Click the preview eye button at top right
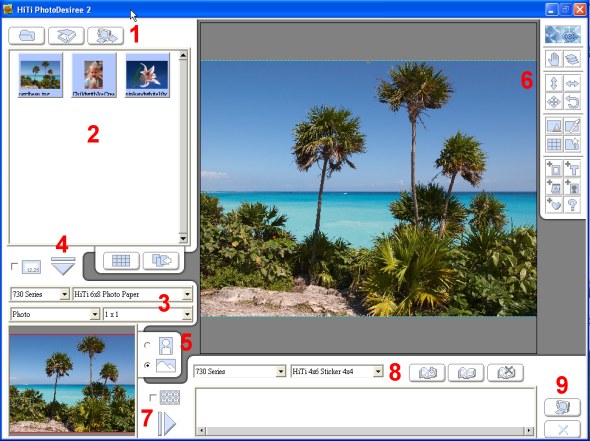Viewport: 590px width, 441px height. [x=563, y=35]
